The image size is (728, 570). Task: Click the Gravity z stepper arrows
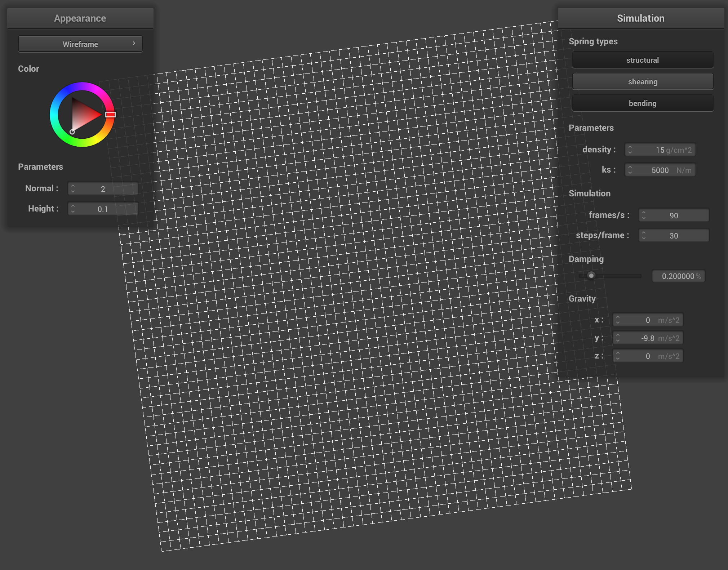coord(618,356)
